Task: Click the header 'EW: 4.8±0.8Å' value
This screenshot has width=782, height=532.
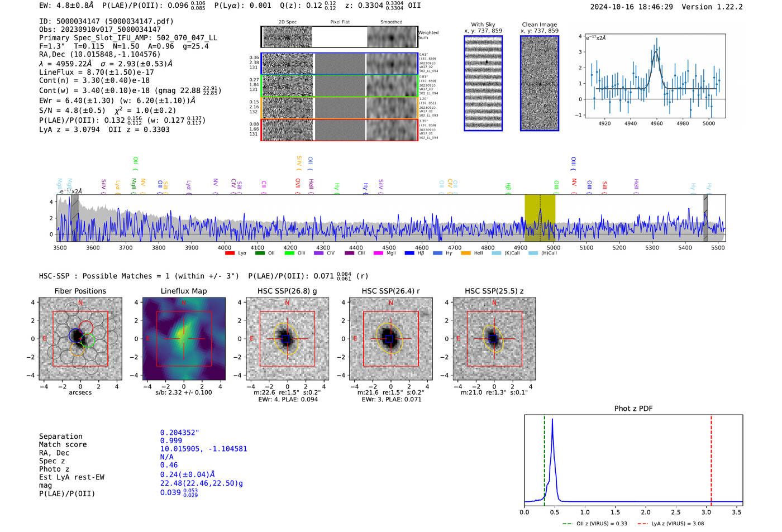Action: (x=66, y=5)
